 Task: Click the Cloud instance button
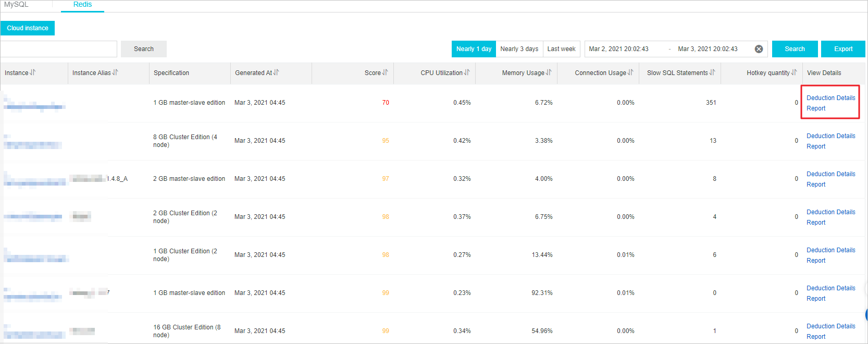coord(28,28)
